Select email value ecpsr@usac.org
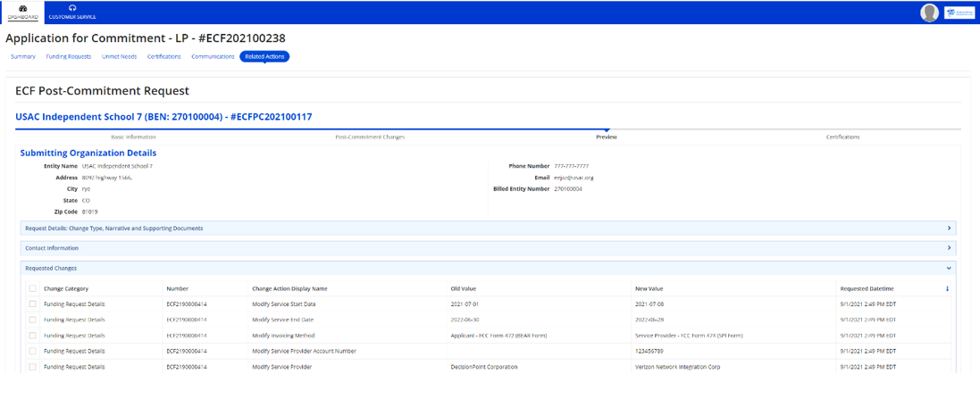The width and height of the screenshot is (980, 407). (x=574, y=178)
